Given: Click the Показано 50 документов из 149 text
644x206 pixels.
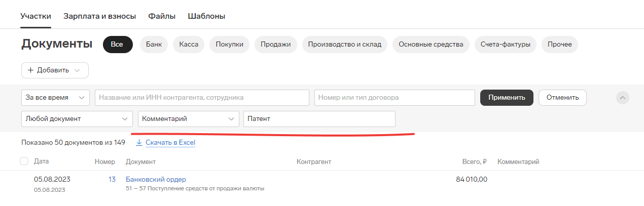Looking at the screenshot, I should [x=73, y=143].
